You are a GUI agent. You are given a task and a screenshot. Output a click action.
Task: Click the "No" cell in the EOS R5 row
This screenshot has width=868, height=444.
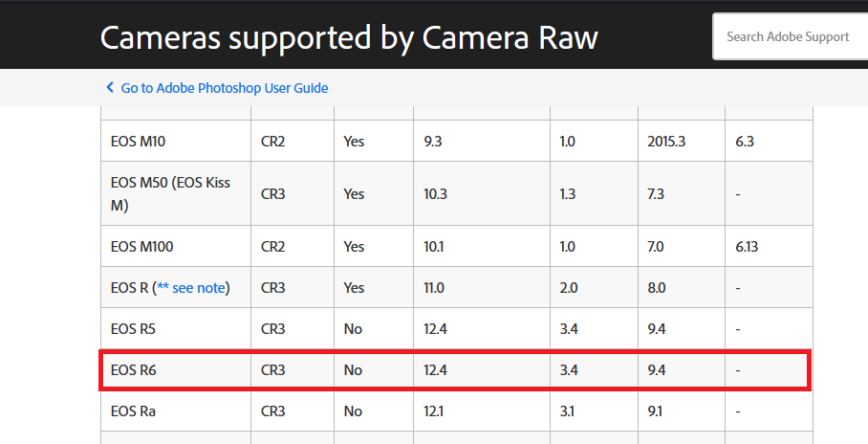click(x=353, y=329)
